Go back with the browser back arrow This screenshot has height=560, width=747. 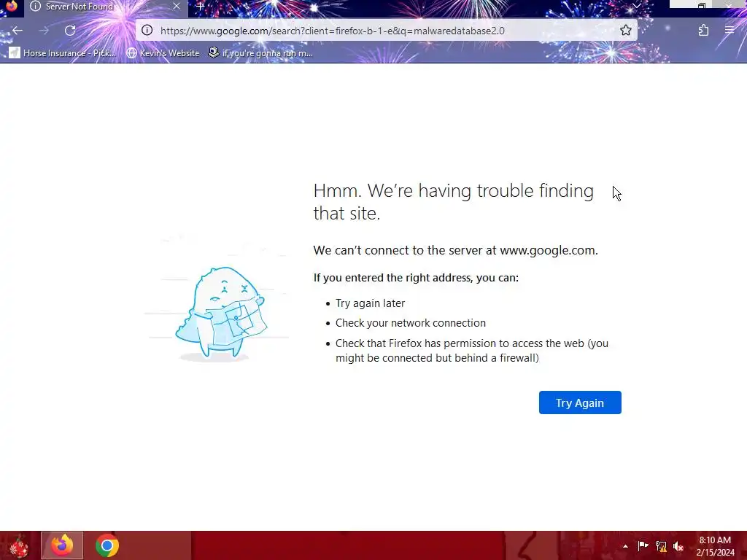(18, 31)
